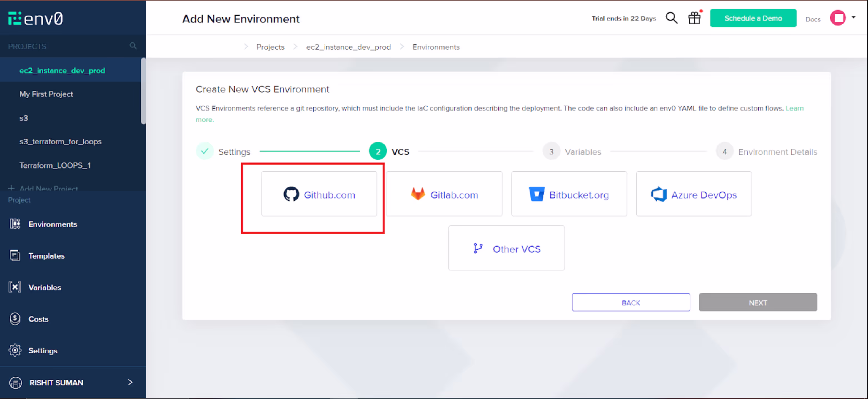The image size is (868, 399).
Task: Click the Settings step label in the wizard
Action: click(x=234, y=152)
